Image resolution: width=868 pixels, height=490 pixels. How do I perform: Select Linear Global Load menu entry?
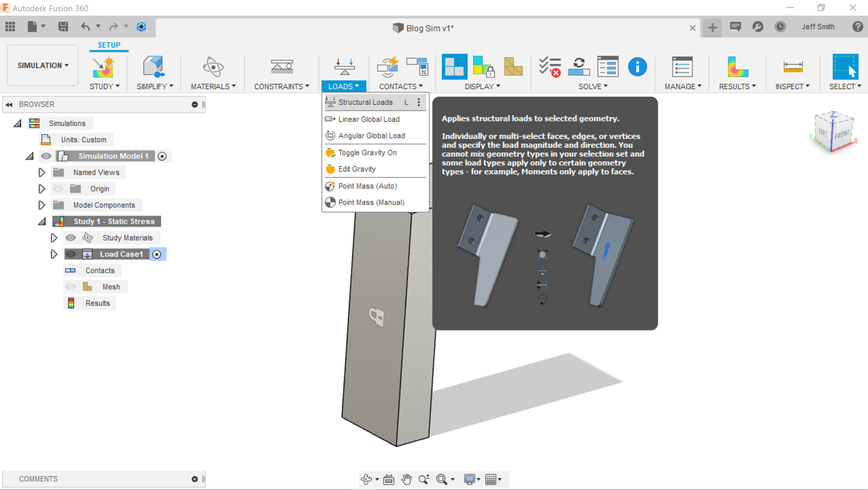tap(369, 120)
